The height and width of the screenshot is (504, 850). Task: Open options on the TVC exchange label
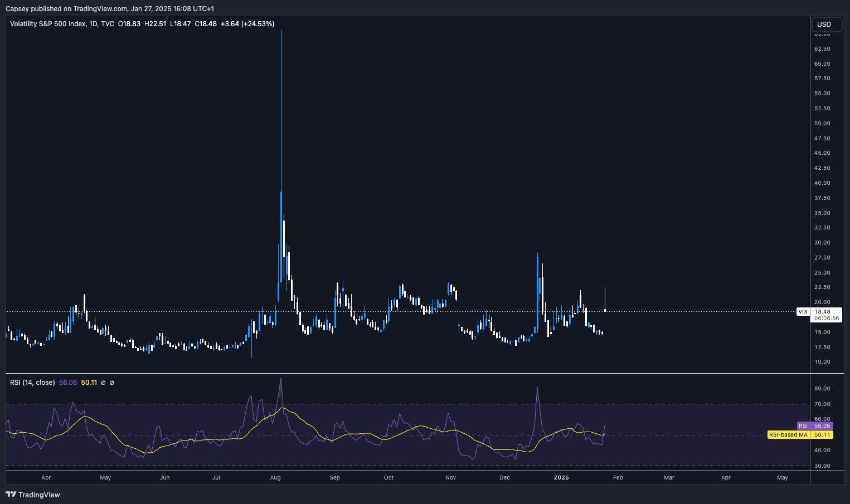[109, 24]
